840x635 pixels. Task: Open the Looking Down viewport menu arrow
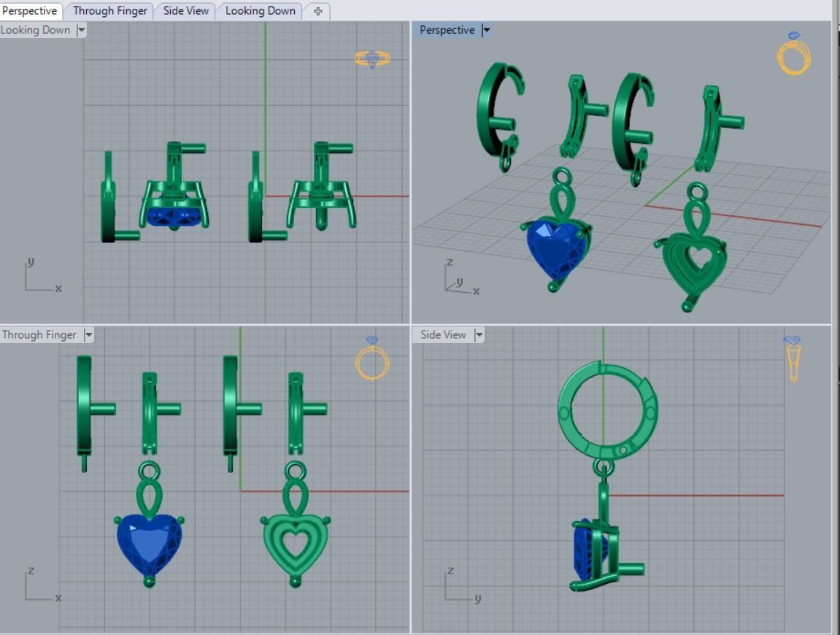click(82, 30)
